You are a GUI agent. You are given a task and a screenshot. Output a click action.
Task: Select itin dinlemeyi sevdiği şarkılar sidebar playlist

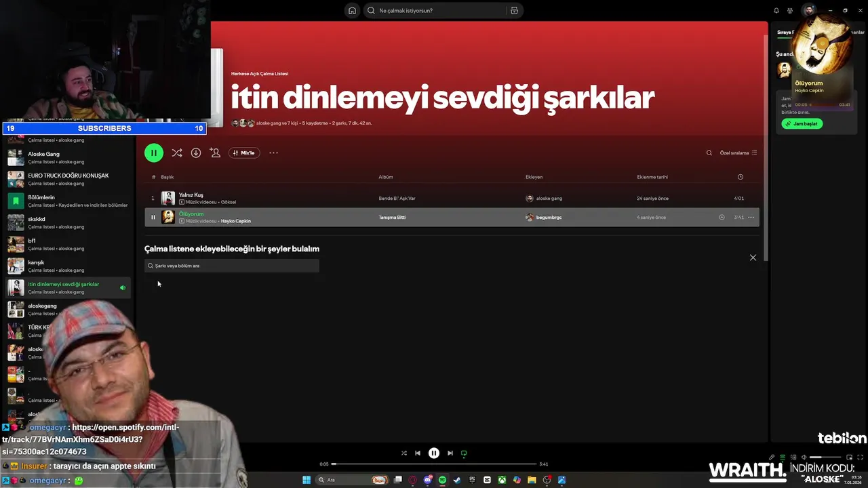point(68,287)
